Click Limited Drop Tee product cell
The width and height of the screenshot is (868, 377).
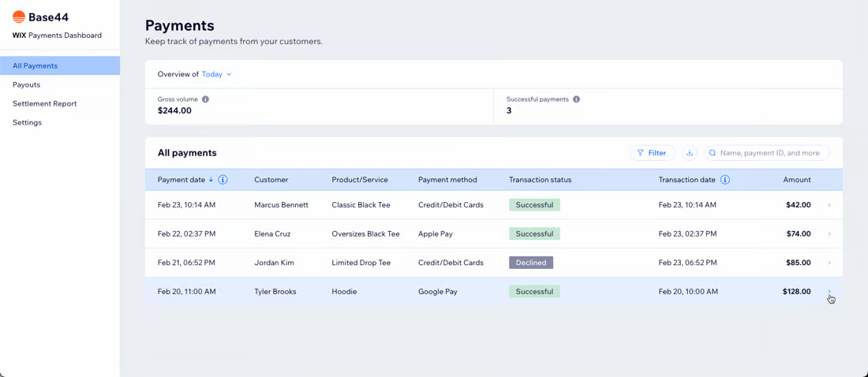pyautogui.click(x=361, y=263)
